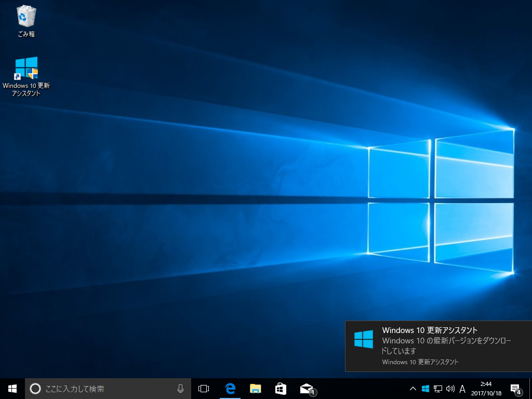
Task: Click the Windows update assistant tray icon
Action: (x=425, y=389)
